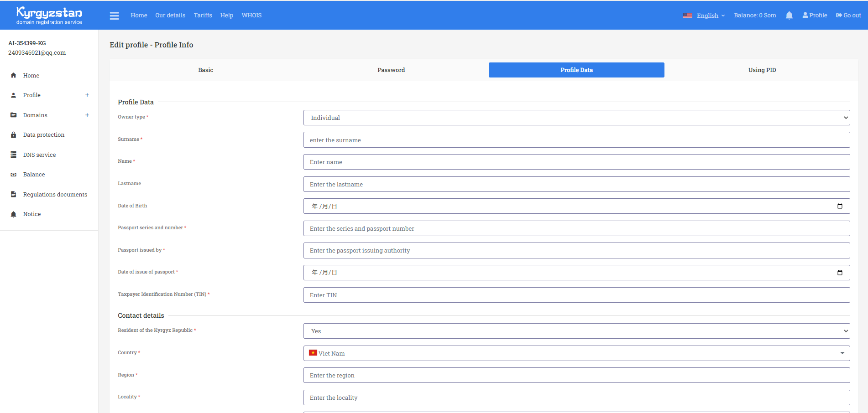The height and width of the screenshot is (413, 868).
Task: Click the Kyrgyzstan domain registration logo
Action: (49, 15)
